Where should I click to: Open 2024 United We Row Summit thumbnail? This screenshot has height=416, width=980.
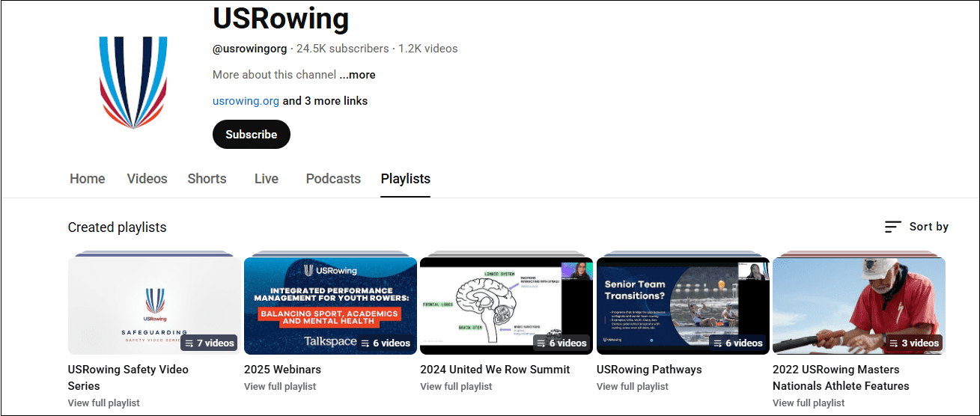[x=506, y=305]
